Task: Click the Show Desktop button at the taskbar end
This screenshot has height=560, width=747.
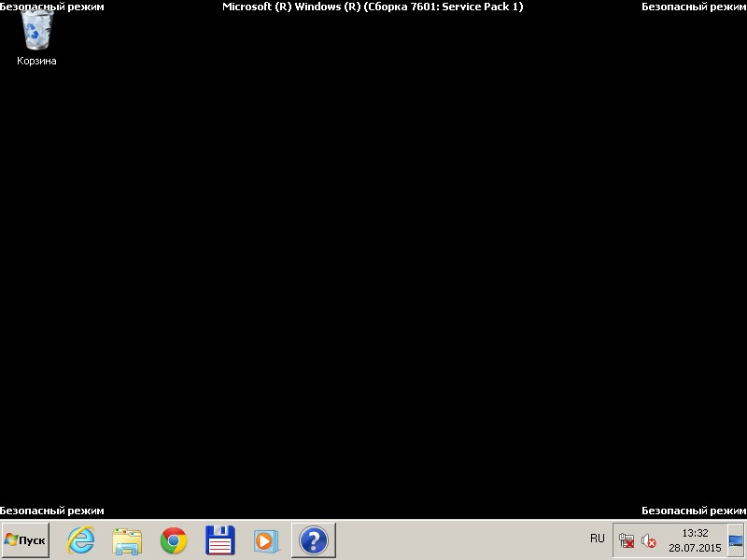Action: click(736, 540)
